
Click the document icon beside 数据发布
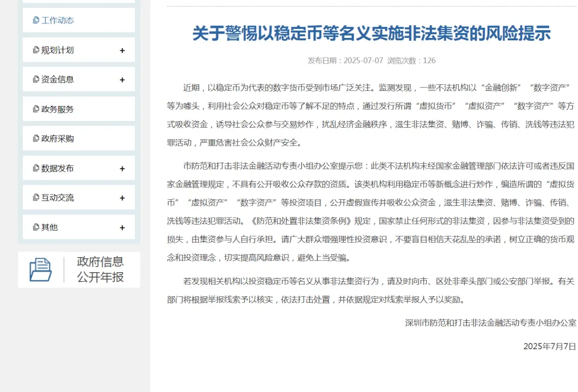[36, 168]
